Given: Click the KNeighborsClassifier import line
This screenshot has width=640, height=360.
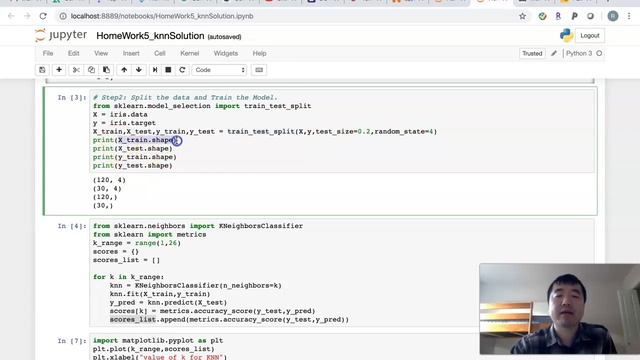Looking at the screenshot, I should pos(198,226).
